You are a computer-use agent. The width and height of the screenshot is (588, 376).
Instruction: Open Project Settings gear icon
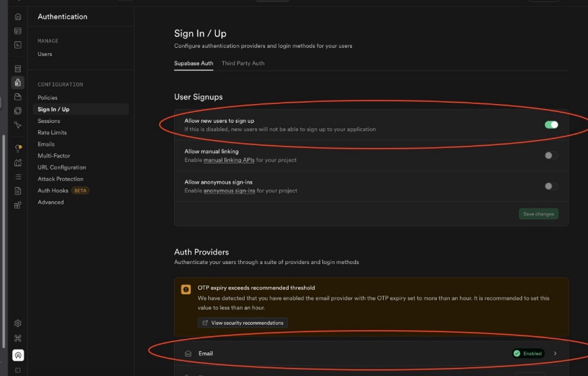[x=18, y=323]
